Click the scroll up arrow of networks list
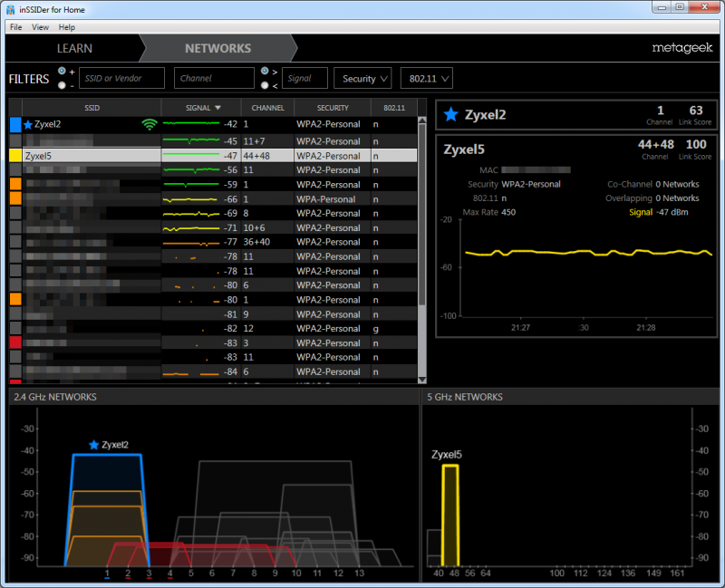Screen dimensions: 725x588 tap(421, 120)
